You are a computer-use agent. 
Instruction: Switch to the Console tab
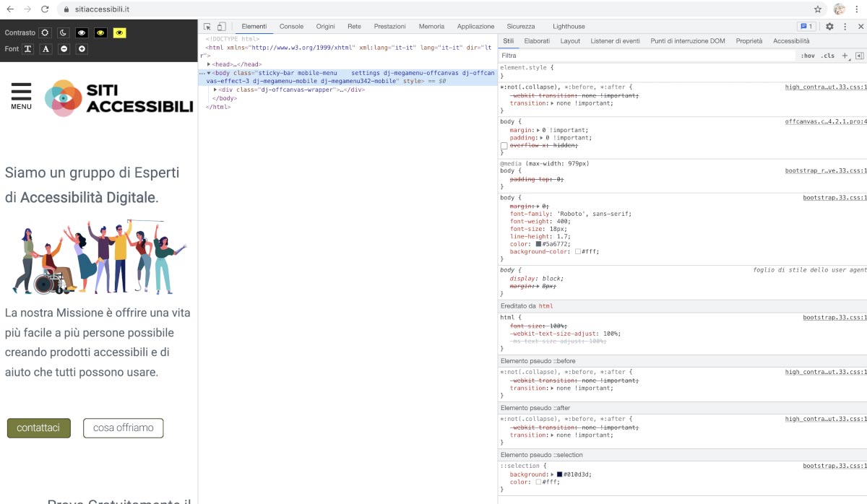tap(291, 27)
